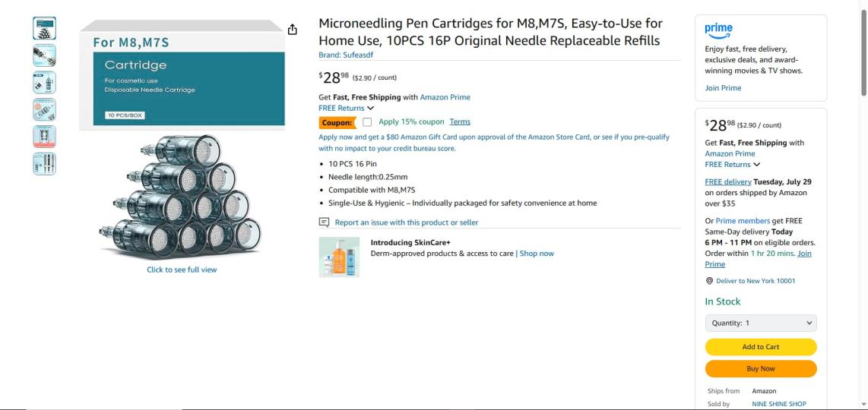This screenshot has width=868, height=410.
Task: Click the Add to Cart button
Action: point(761,347)
